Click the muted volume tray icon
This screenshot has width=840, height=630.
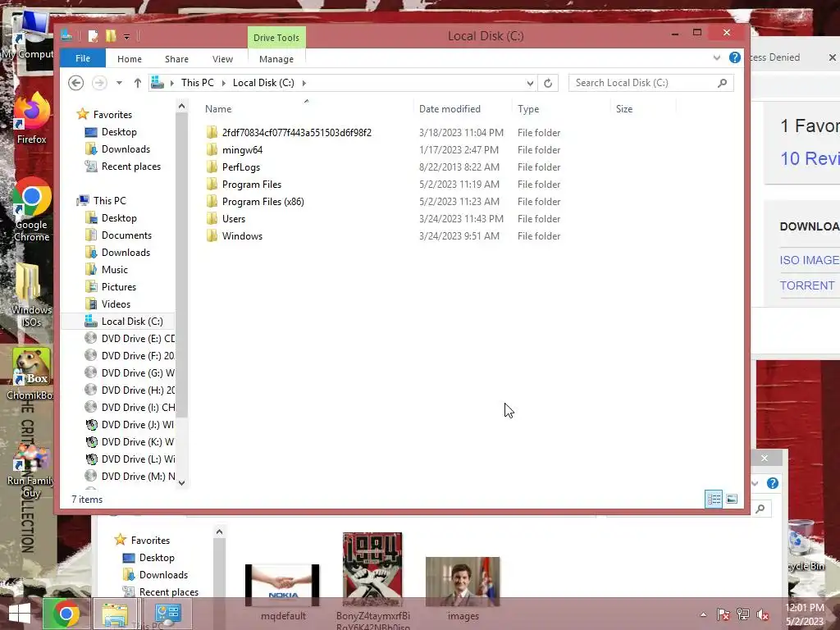[762, 614]
